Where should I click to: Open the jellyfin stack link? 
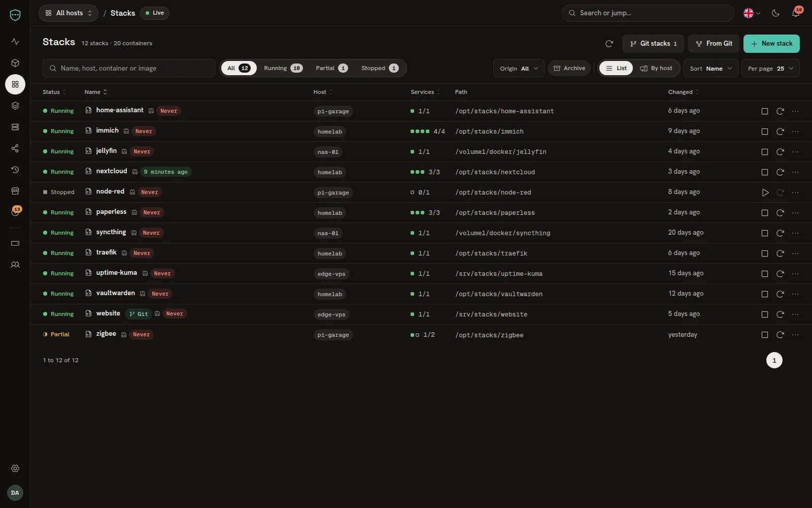[107, 151]
